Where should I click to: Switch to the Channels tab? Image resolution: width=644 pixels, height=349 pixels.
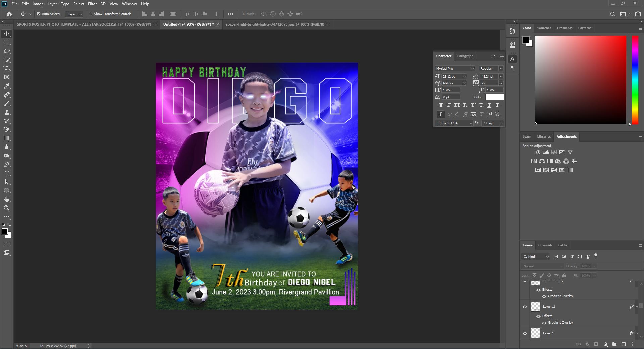click(545, 245)
